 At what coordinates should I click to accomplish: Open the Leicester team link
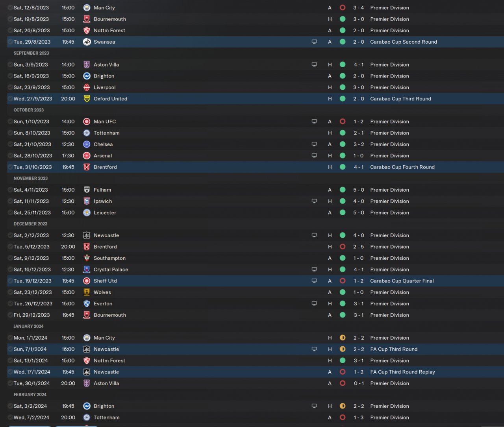tap(105, 213)
